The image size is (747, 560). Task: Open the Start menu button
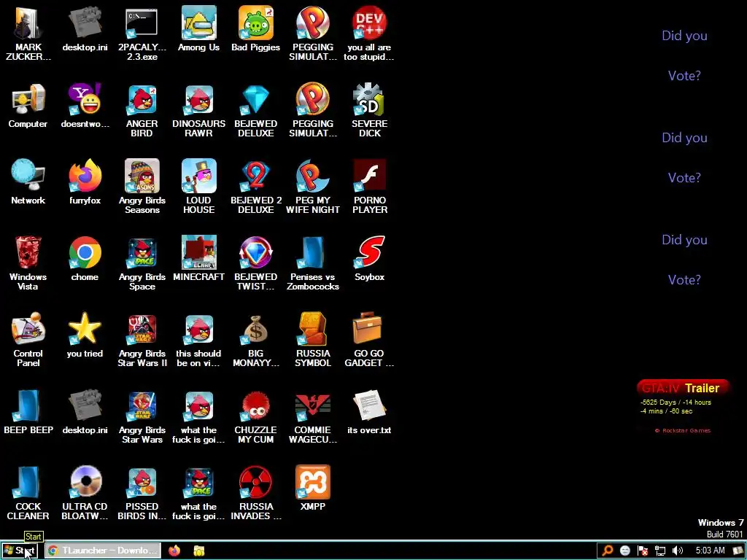pyautogui.click(x=19, y=551)
